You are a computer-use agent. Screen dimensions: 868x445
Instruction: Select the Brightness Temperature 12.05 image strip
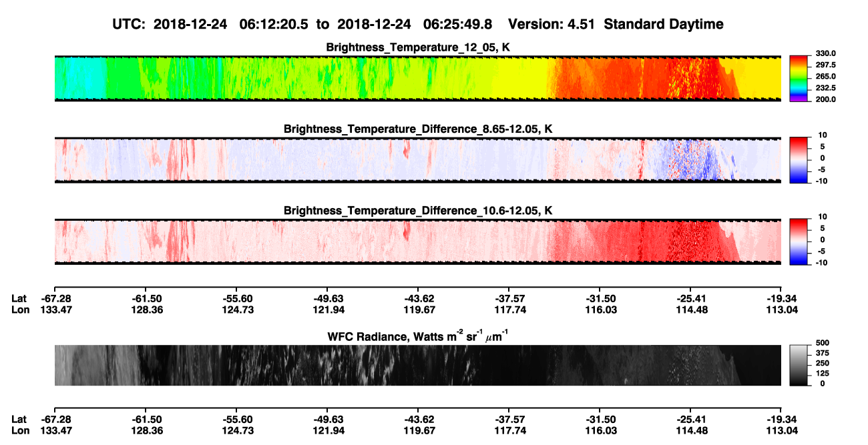(x=417, y=78)
